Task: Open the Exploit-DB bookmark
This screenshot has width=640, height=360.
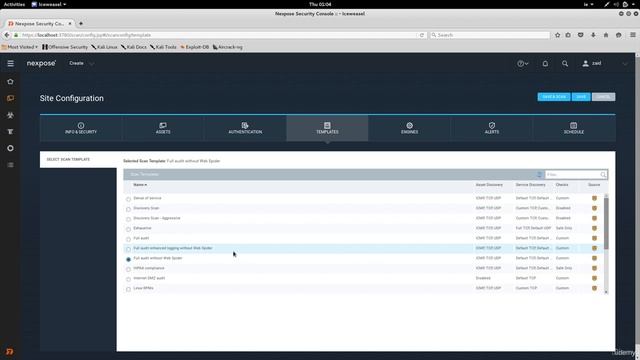Action: point(195,47)
